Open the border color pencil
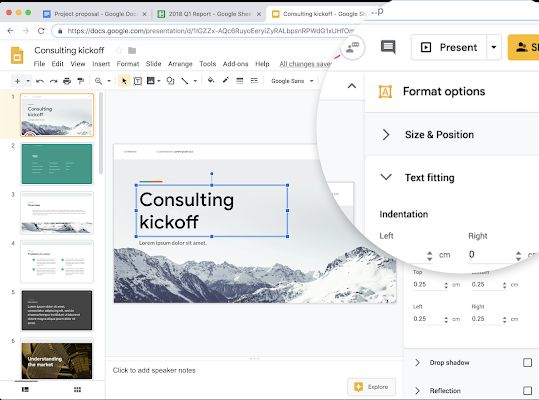The image size is (539, 400). pyautogui.click(x=226, y=80)
